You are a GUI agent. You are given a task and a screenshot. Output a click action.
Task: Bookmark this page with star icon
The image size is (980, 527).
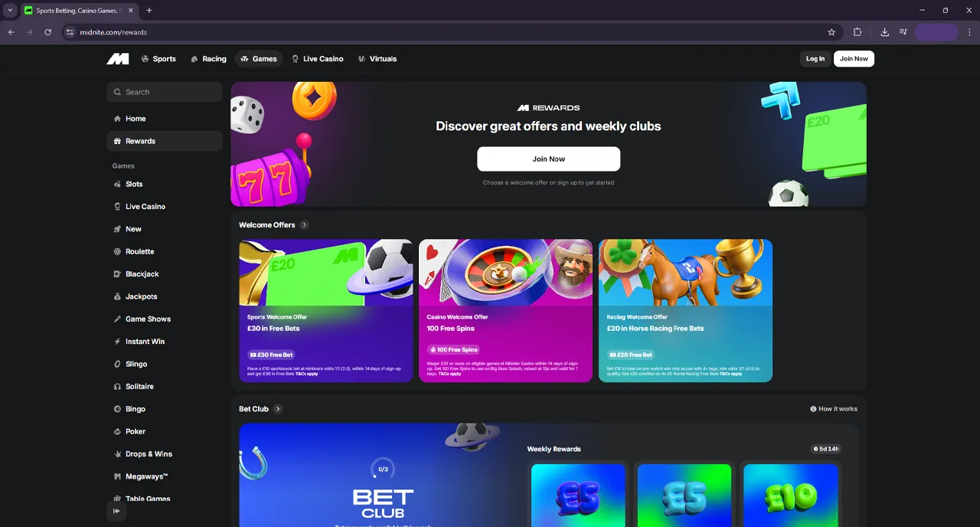[831, 32]
